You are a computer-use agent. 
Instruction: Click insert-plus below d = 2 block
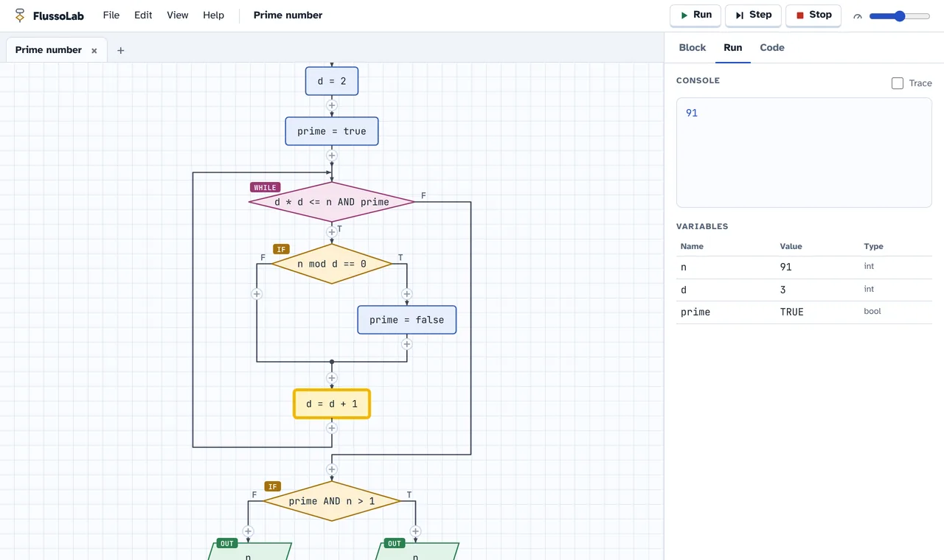pos(332,106)
